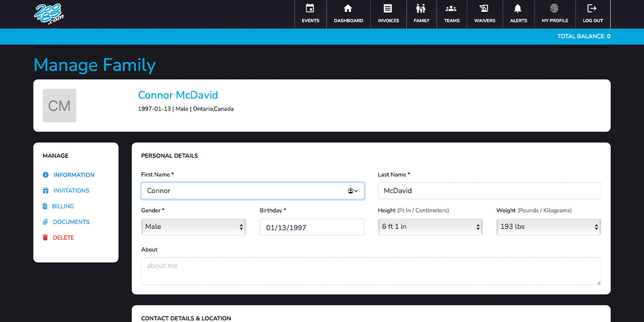Click the CM avatar thumbnail
Viewport: 644px width, 322px height.
pos(60,106)
